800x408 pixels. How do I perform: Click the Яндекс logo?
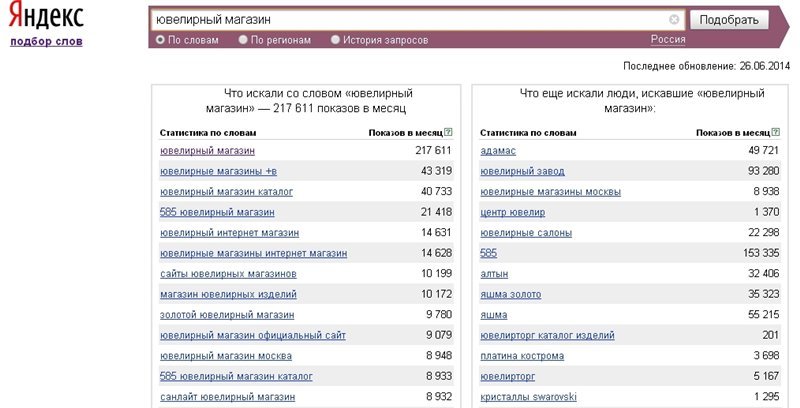click(46, 16)
